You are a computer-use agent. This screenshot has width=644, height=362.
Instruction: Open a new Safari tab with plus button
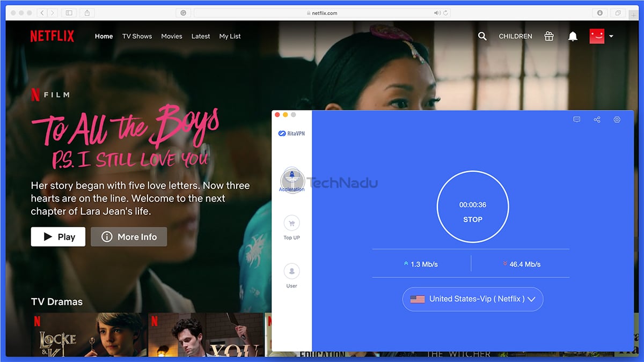(x=634, y=16)
